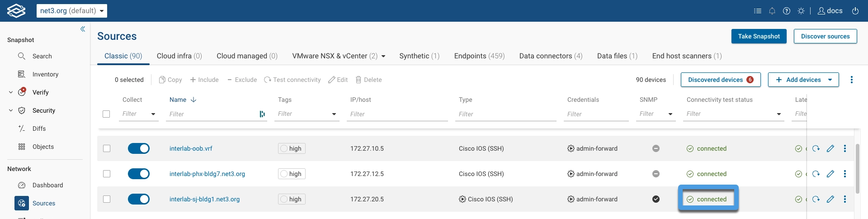868x219 pixels.
Task: Click the power logout icon
Action: click(855, 11)
